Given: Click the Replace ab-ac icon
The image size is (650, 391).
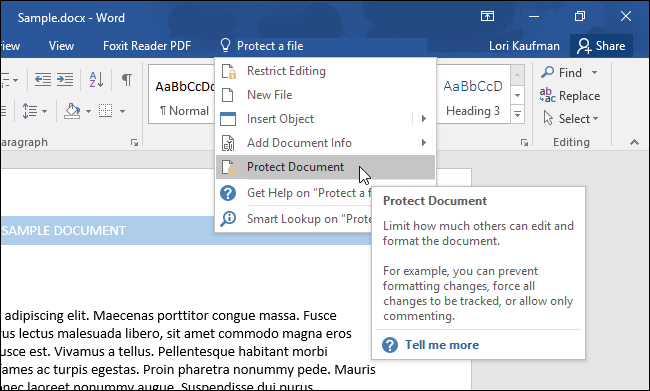Looking at the screenshot, I should tap(547, 95).
